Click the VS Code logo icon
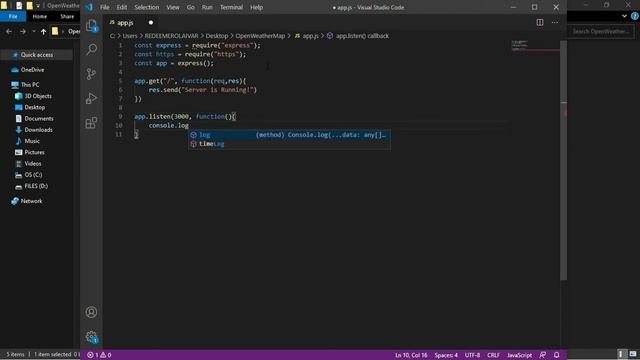Viewport: 640px width, 360px height. 89,7
